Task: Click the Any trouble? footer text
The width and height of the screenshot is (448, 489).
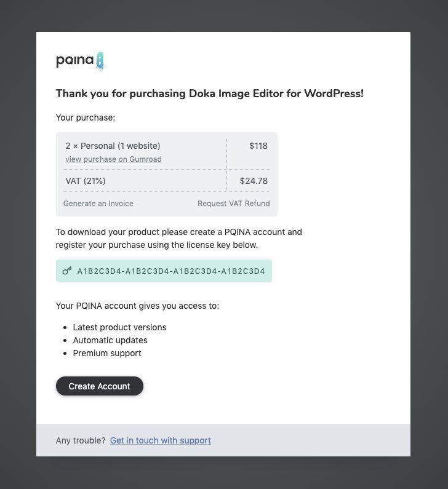Action: point(80,440)
